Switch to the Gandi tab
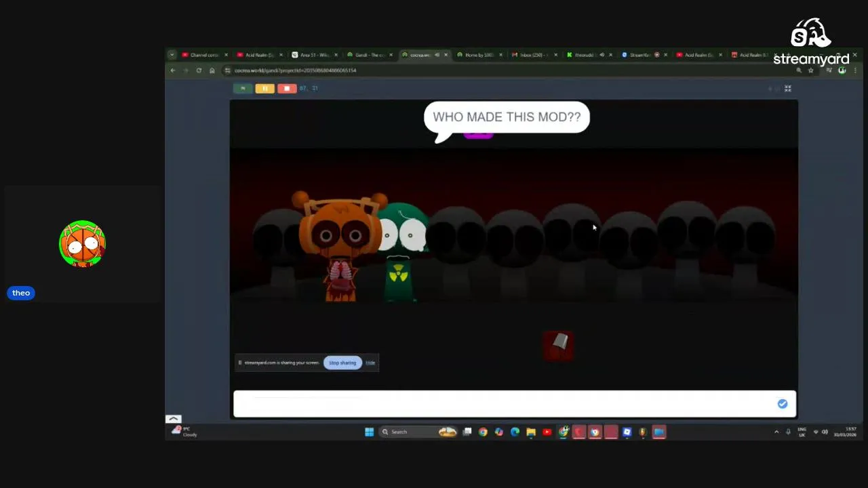The height and width of the screenshot is (488, 868). click(369, 55)
